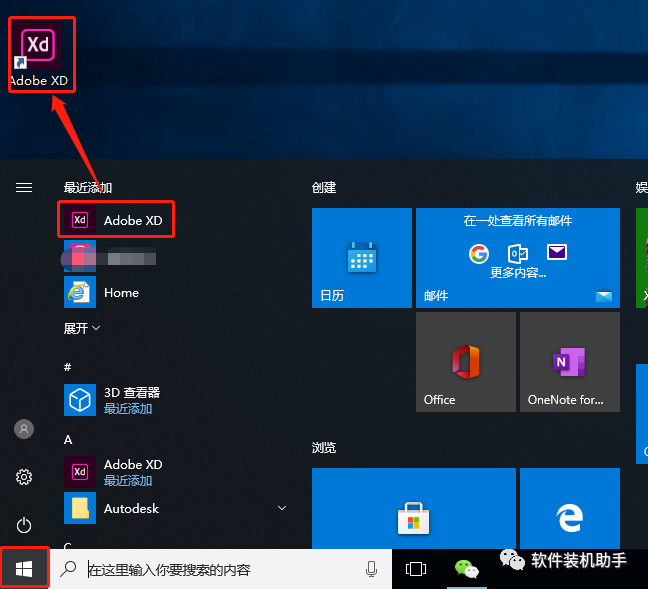Click the microphone icon in search box

[x=371, y=569]
